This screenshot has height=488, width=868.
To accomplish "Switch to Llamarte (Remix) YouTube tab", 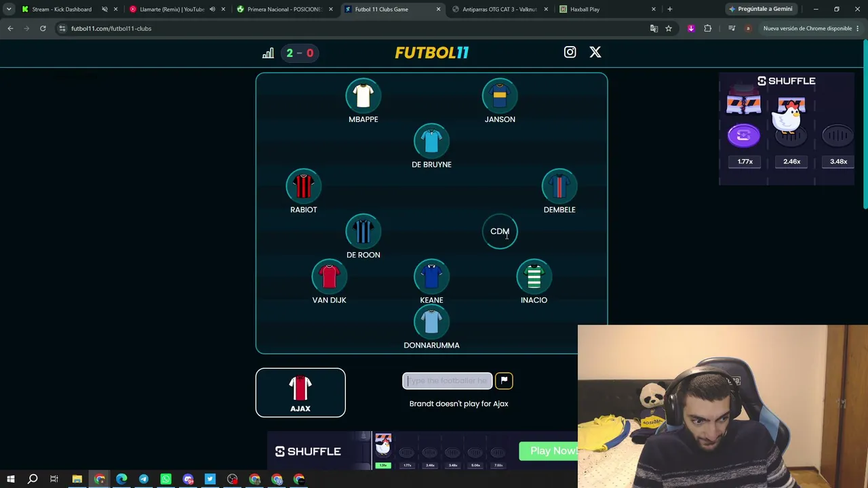I will coord(172,9).
